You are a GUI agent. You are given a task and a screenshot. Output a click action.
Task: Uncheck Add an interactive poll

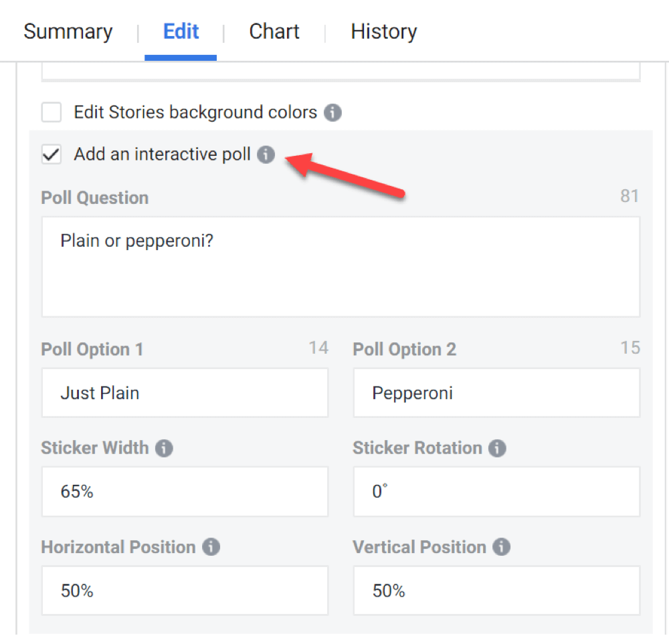click(52, 154)
